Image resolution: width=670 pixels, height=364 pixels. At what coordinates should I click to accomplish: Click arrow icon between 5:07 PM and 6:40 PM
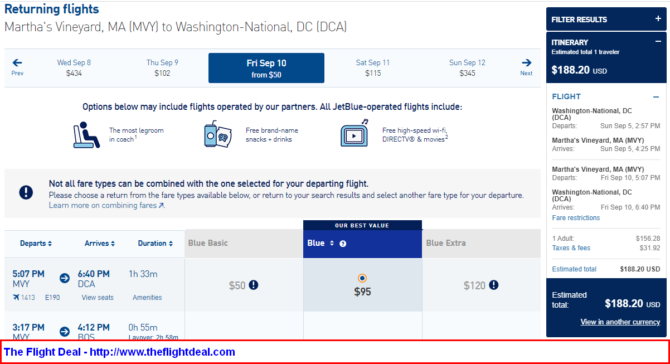[65, 278]
